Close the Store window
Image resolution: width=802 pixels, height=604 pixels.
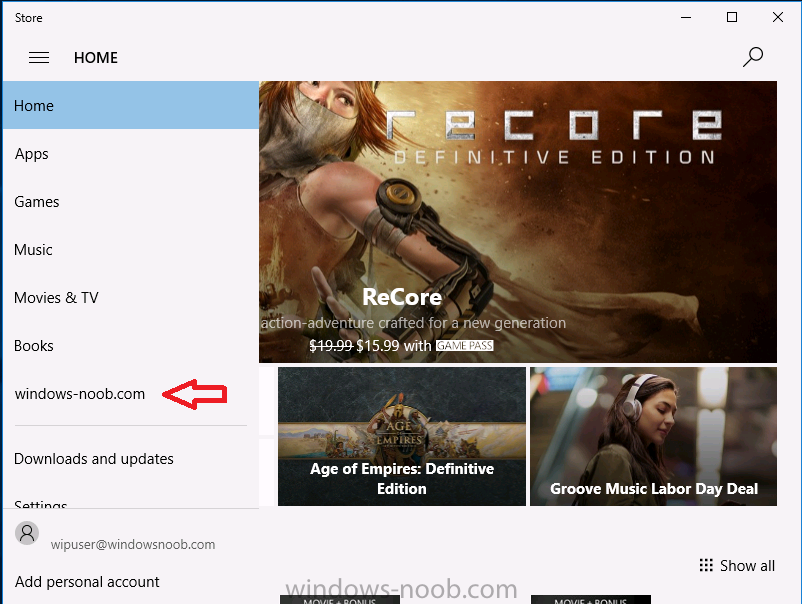[777, 17]
